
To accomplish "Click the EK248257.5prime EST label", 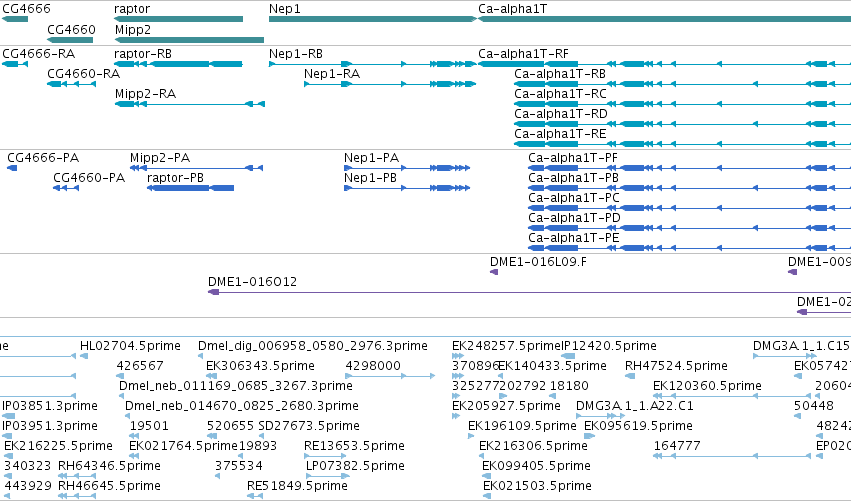I will coord(506,346).
